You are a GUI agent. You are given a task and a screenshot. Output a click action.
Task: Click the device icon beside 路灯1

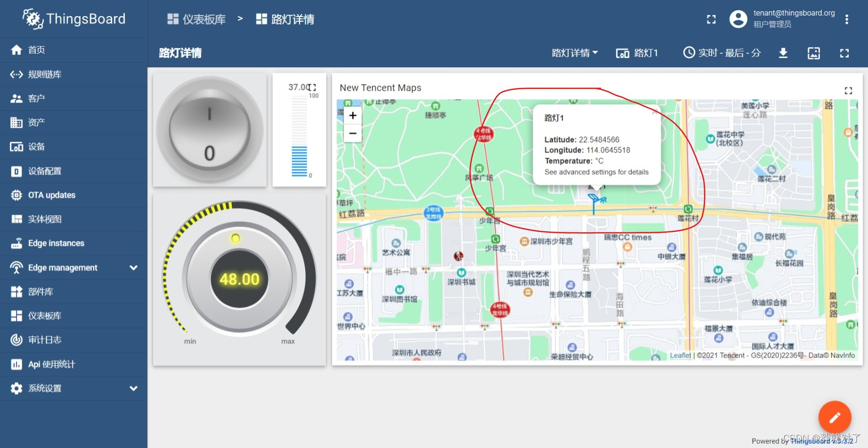tap(622, 53)
